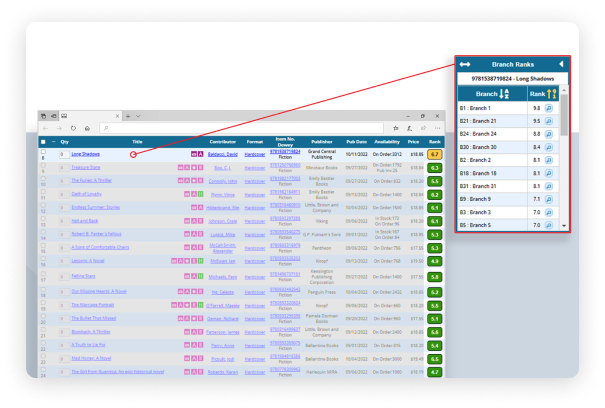Click the share icon in browser toolbar

423,128
